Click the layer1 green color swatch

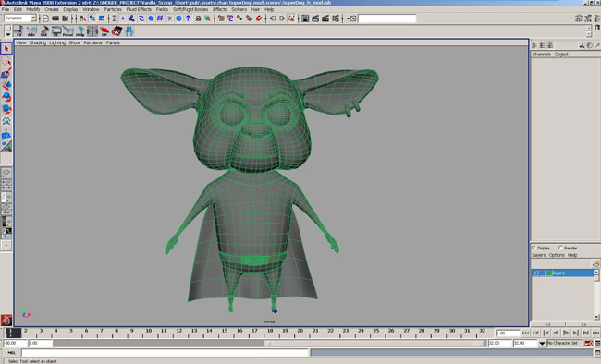tap(549, 273)
